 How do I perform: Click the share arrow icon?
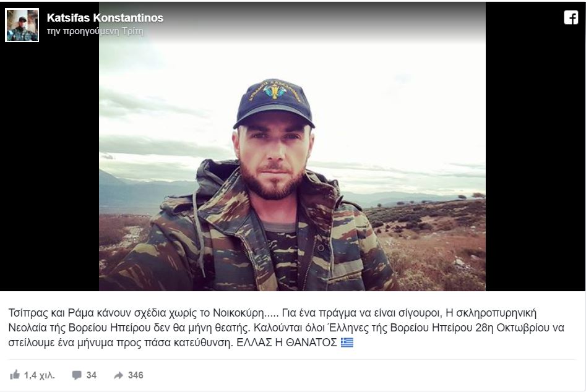coord(118,375)
